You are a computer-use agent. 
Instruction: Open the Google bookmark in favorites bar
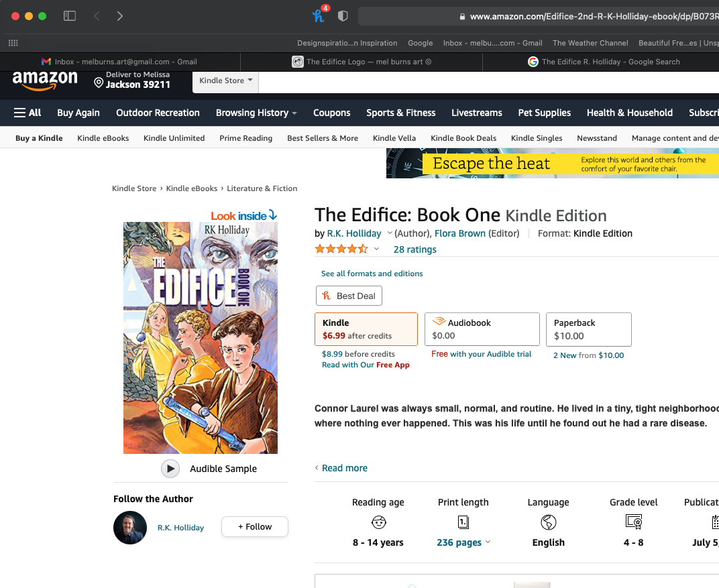(421, 43)
